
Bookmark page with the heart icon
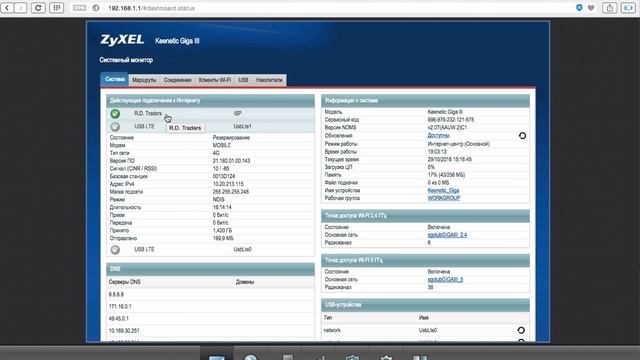tap(591, 8)
